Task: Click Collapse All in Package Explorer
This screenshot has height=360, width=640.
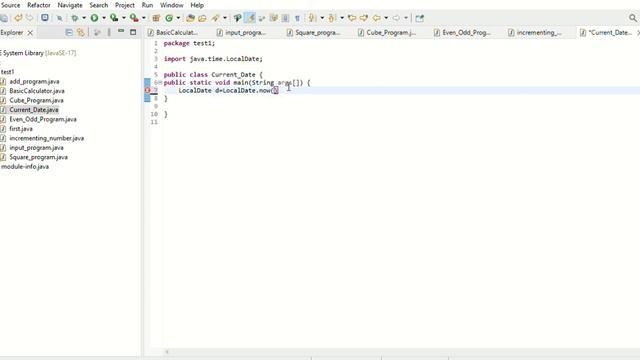Action: coord(69,32)
